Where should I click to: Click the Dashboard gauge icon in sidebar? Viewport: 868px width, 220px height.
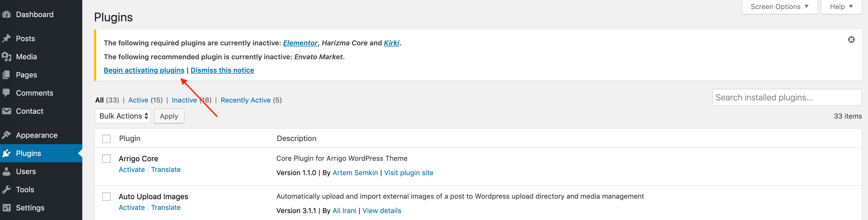tap(6, 14)
